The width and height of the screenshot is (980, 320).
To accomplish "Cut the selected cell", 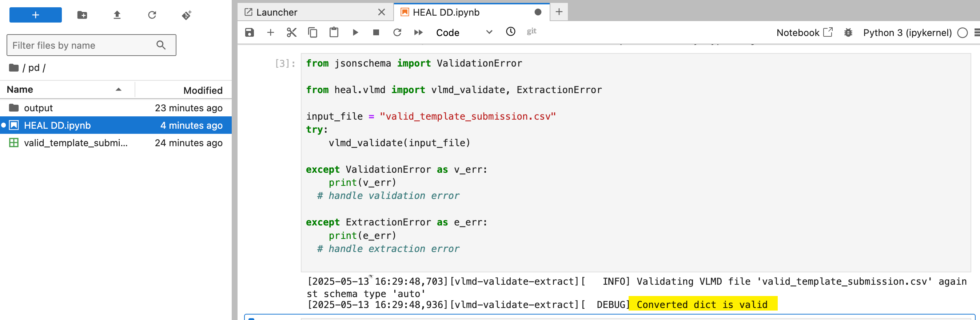I will click(291, 32).
